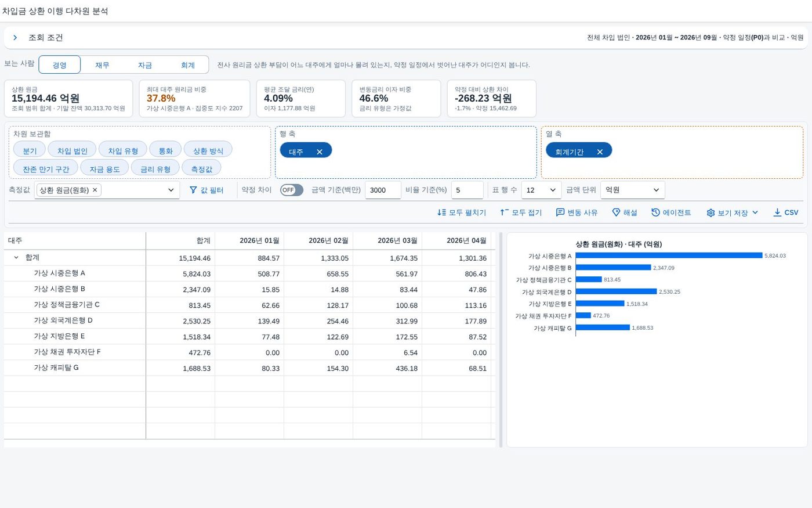The height and width of the screenshot is (508, 812).
Task: Launch the 에이전트 assistant
Action: pyautogui.click(x=671, y=212)
